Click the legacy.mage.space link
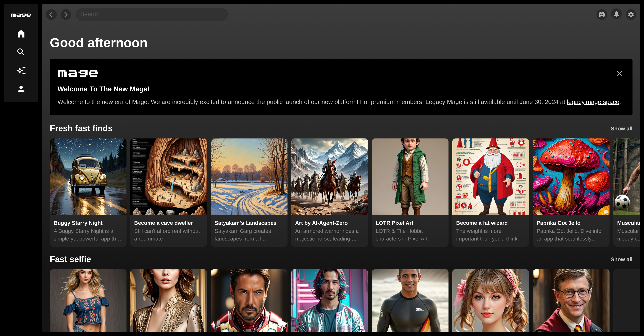The width and height of the screenshot is (644, 336). pyautogui.click(x=593, y=102)
